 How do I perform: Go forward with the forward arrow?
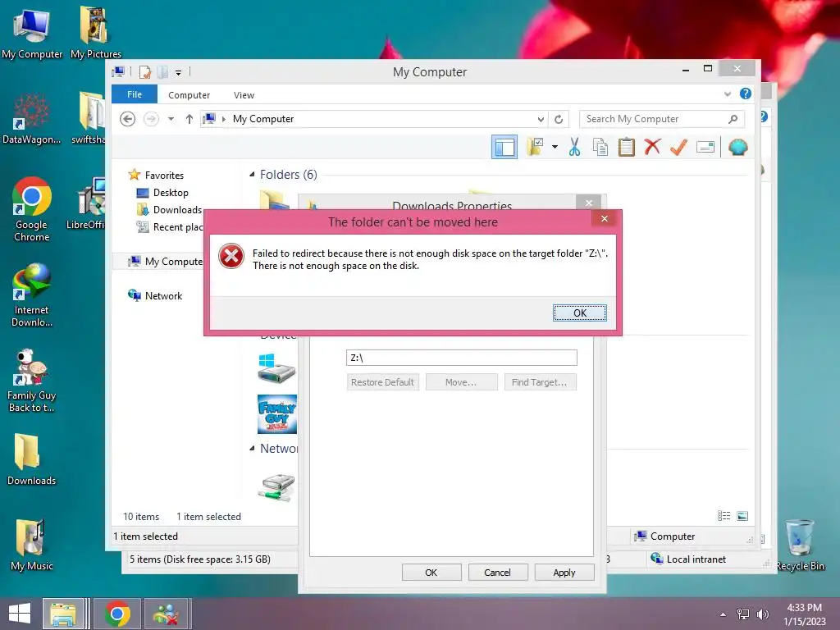(x=151, y=119)
